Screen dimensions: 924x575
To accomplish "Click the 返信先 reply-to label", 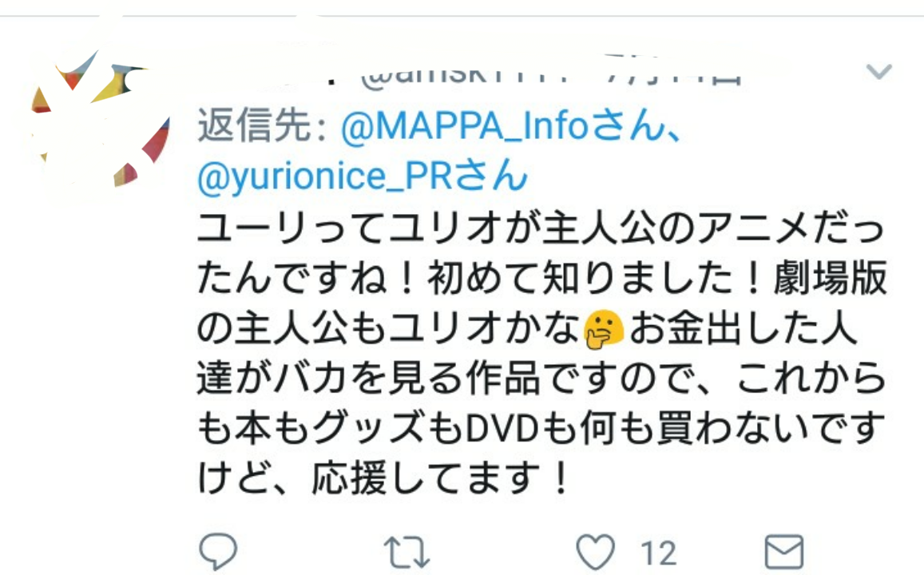I will tap(262, 125).
